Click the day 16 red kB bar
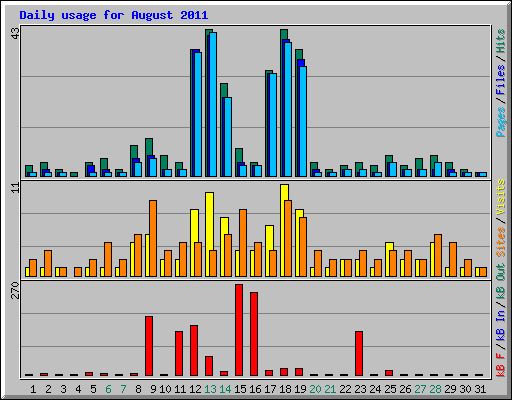Screen dimensions: 512x400 pyautogui.click(x=254, y=334)
